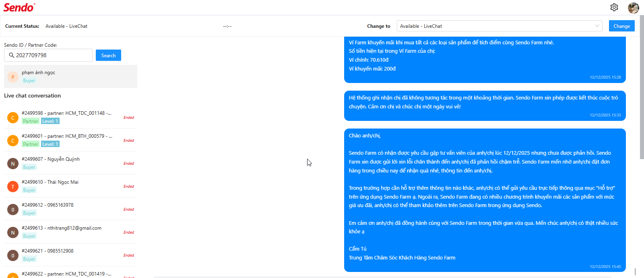
Task: Click the message timestamped 12/12/2025 15:33
Action: point(485,106)
